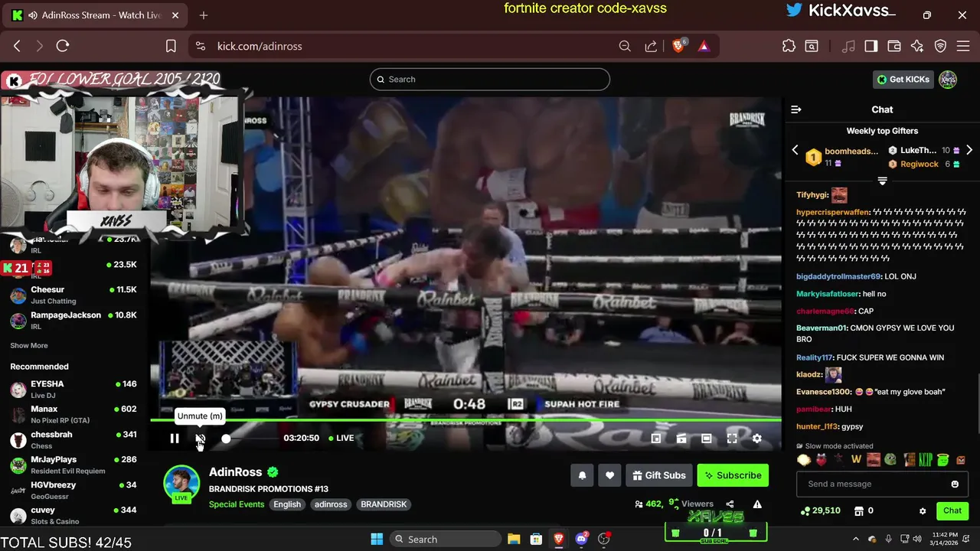980x551 pixels.
Task: Send message with Chat button
Action: click(x=952, y=510)
